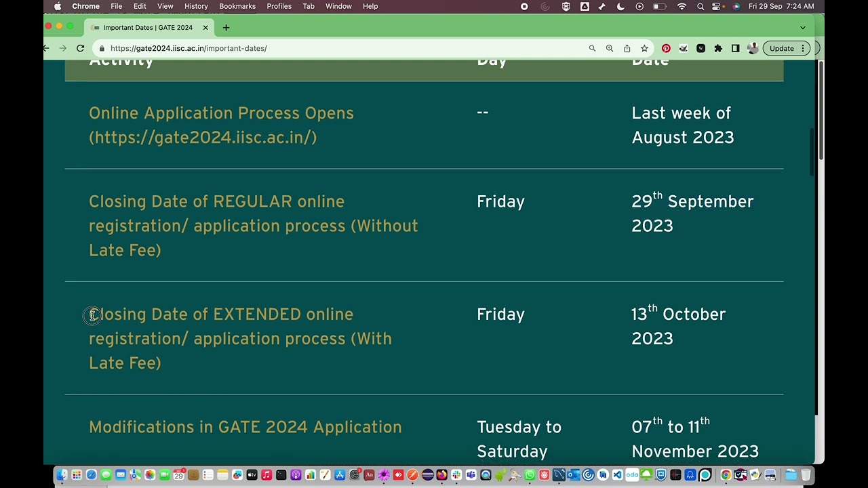
Task: Open the Bookmarks menu
Action: click(x=237, y=6)
